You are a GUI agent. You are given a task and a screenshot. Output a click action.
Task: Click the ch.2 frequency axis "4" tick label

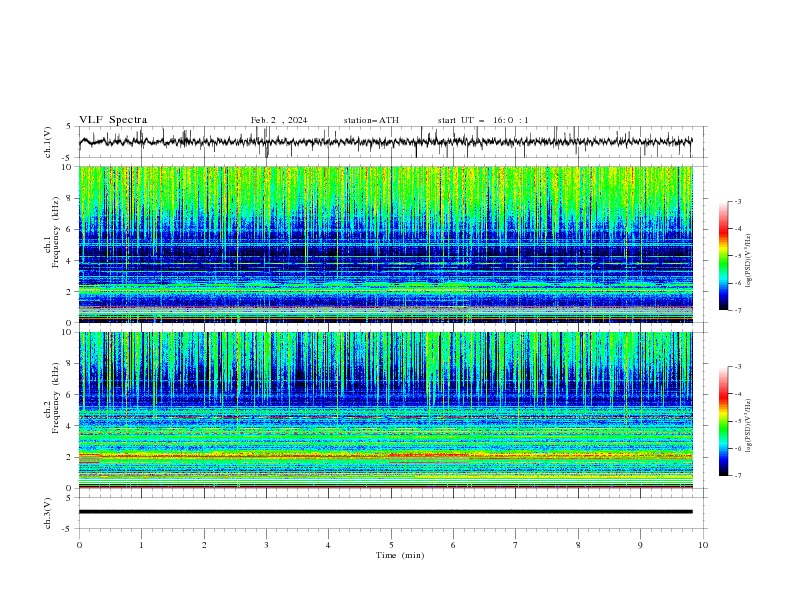click(70, 426)
